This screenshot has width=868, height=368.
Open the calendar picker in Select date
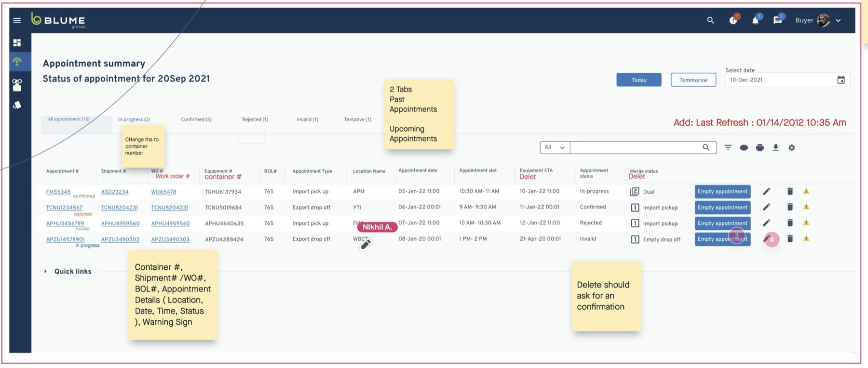pos(841,80)
